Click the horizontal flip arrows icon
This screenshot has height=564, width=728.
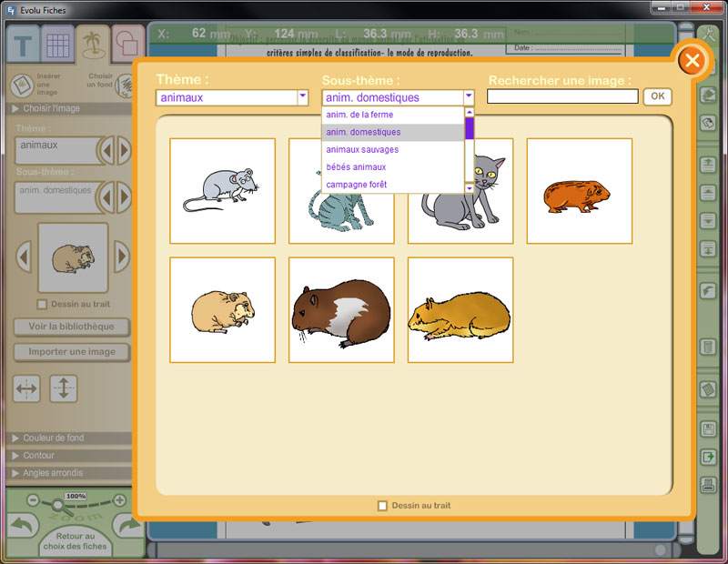tap(27, 388)
